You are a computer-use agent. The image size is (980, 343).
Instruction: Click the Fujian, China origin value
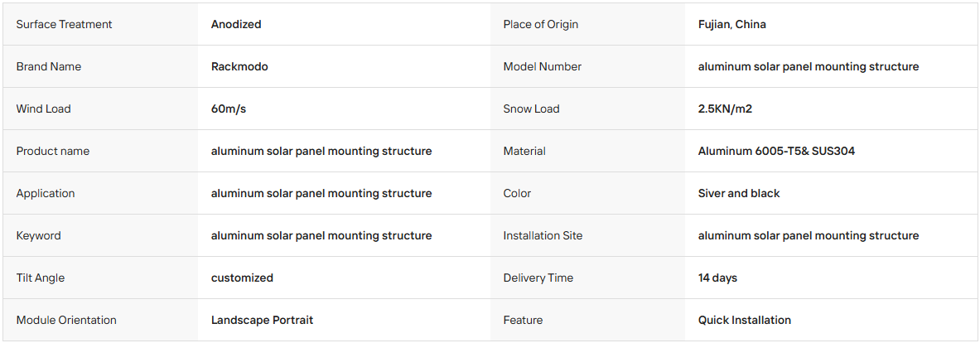point(731,24)
